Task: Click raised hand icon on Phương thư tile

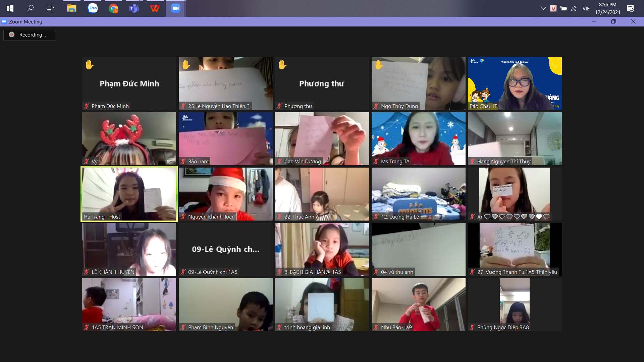Action: (x=282, y=65)
